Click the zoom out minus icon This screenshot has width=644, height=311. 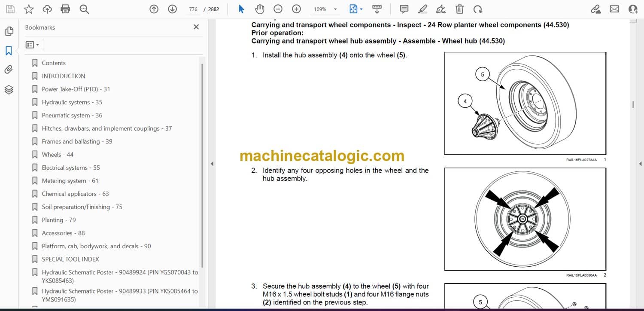[278, 9]
